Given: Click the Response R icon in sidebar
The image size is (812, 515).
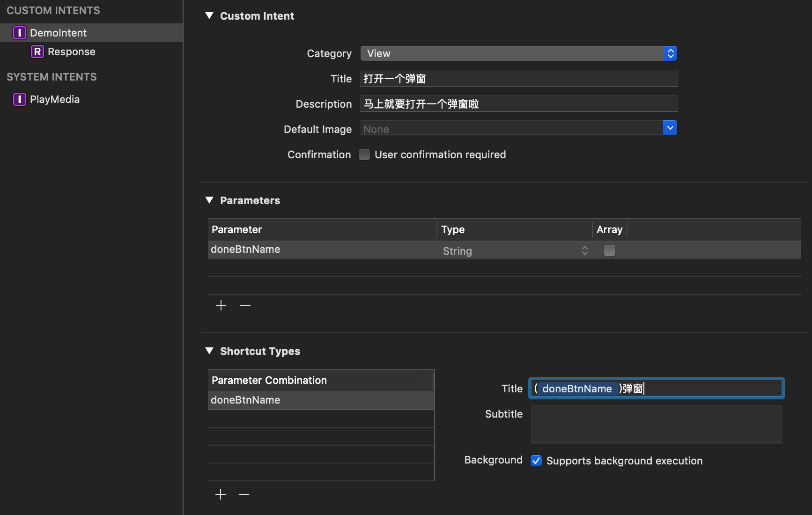Looking at the screenshot, I should point(37,51).
